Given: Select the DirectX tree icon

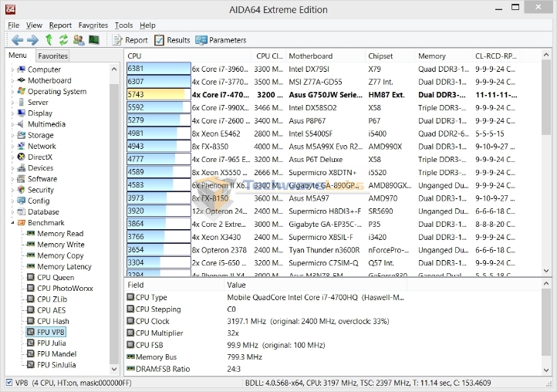Looking at the screenshot, I should (22, 157).
